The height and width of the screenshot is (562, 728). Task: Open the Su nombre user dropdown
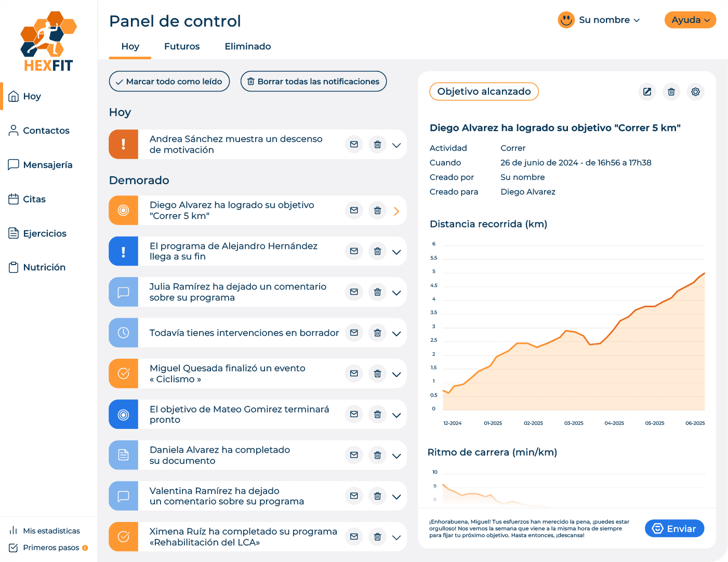pos(599,20)
